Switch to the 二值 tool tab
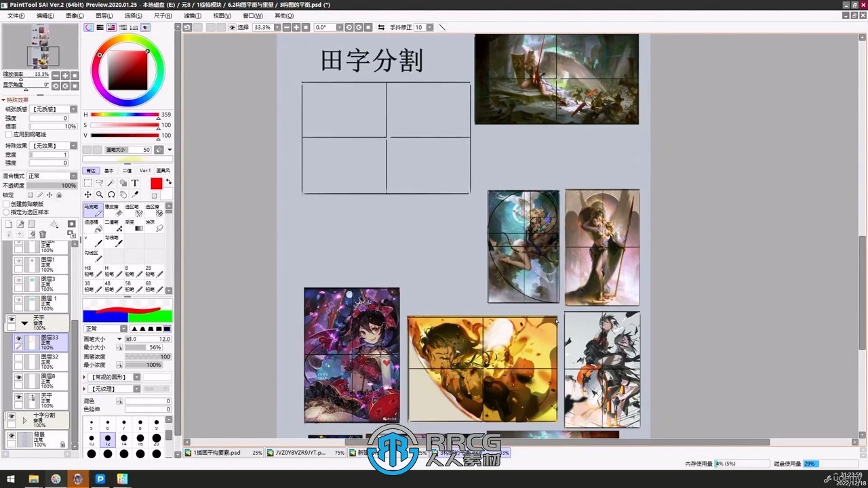Viewport: 868px width, 488px height. tap(127, 171)
